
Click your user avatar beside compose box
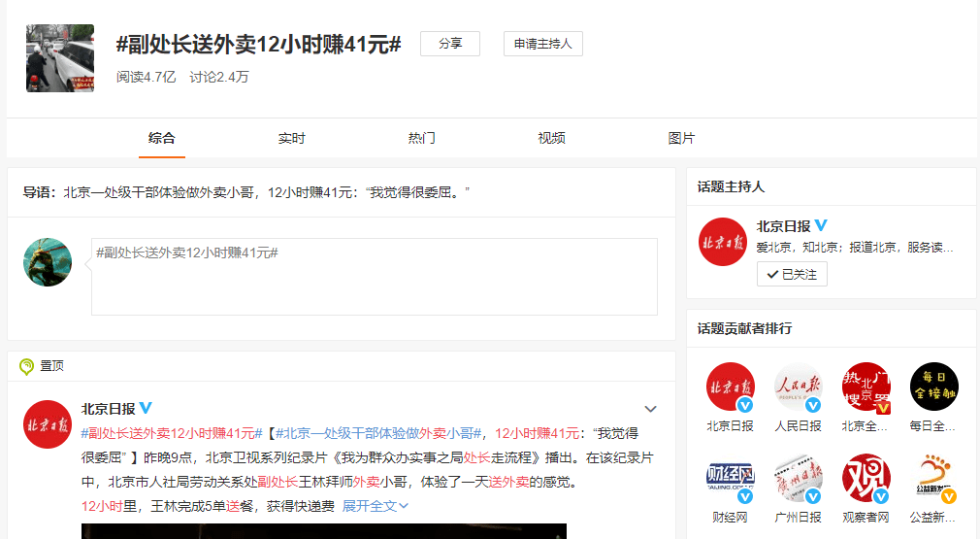coord(48,262)
